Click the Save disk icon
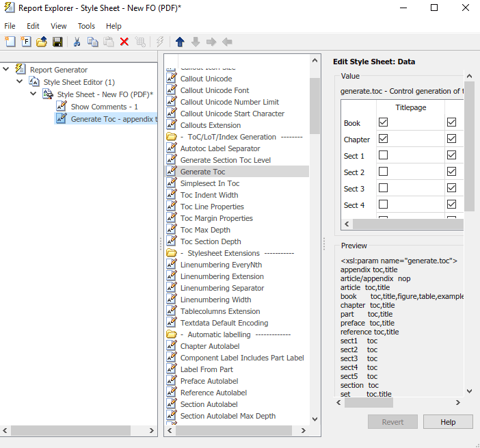The height and width of the screenshot is (448, 480). pos(57,42)
